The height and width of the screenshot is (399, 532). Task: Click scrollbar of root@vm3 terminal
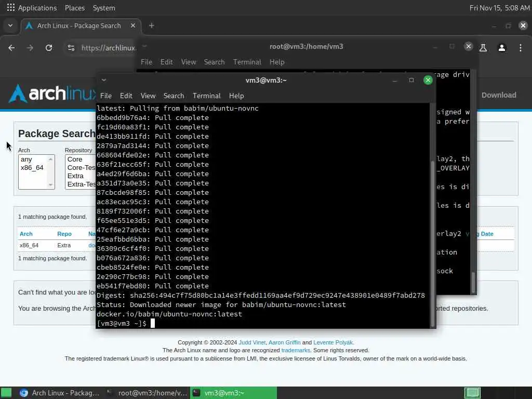(473, 282)
